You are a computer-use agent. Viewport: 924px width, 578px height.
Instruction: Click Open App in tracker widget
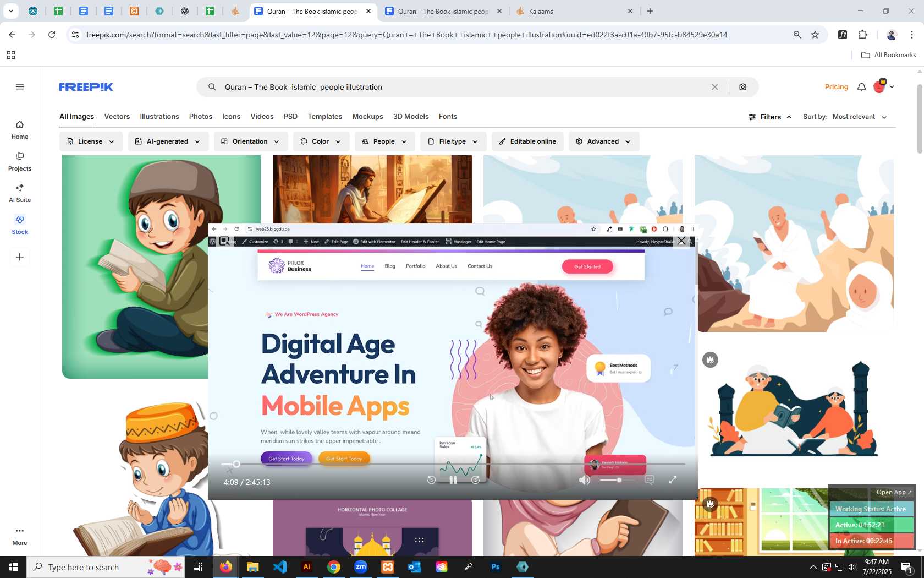click(x=894, y=492)
